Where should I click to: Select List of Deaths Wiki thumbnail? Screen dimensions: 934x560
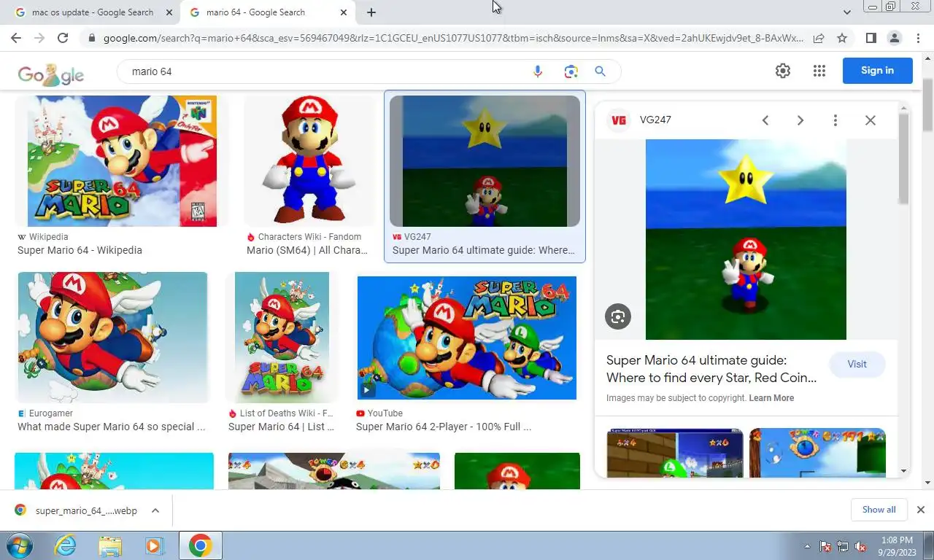282,338
